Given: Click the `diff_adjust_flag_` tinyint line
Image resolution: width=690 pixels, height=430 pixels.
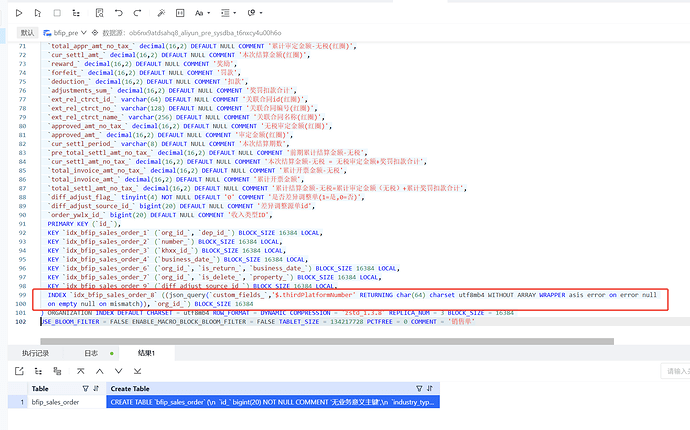Looking at the screenshot, I should point(206,197).
